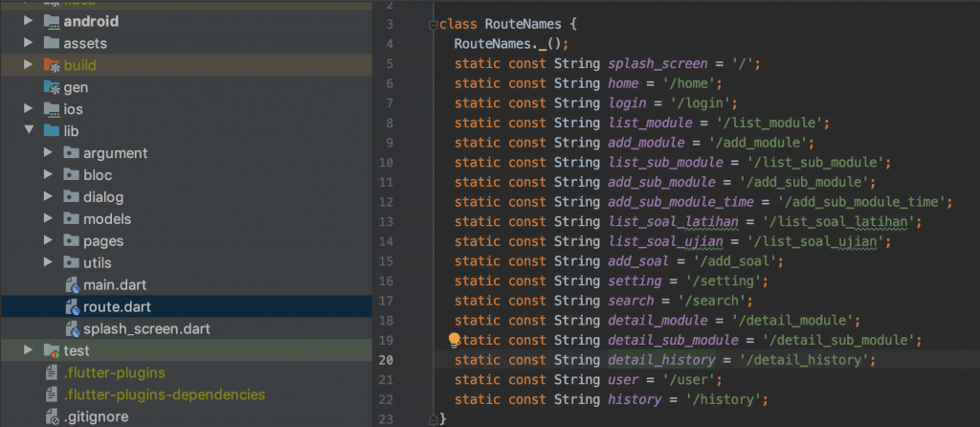Click the assets folder icon

coord(52,43)
